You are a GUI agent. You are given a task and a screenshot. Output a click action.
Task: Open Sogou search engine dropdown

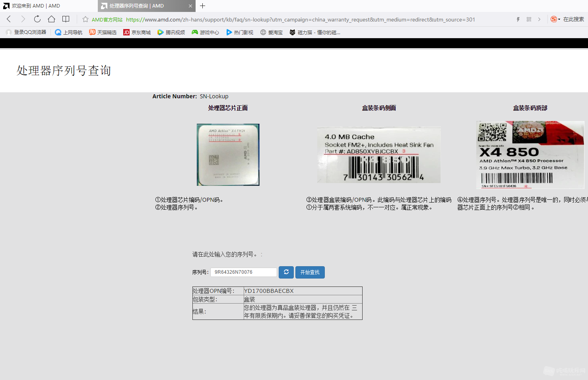click(555, 19)
